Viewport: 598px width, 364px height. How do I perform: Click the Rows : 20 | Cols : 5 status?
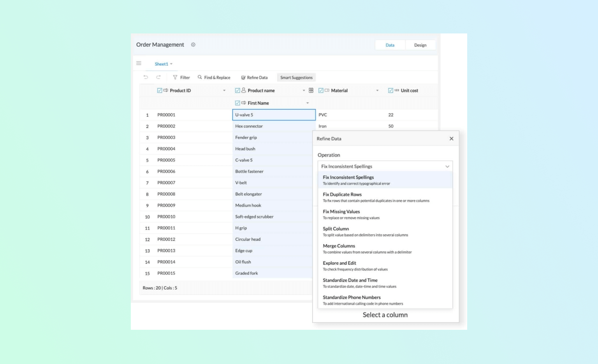click(x=160, y=288)
